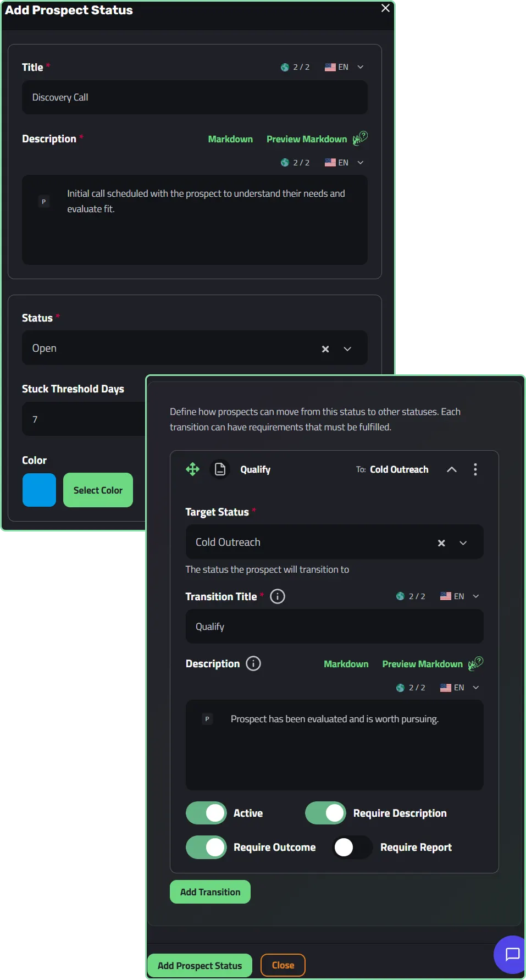The width and height of the screenshot is (526, 980).
Task: Expand the Status dropdown showing Open
Action: (347, 349)
